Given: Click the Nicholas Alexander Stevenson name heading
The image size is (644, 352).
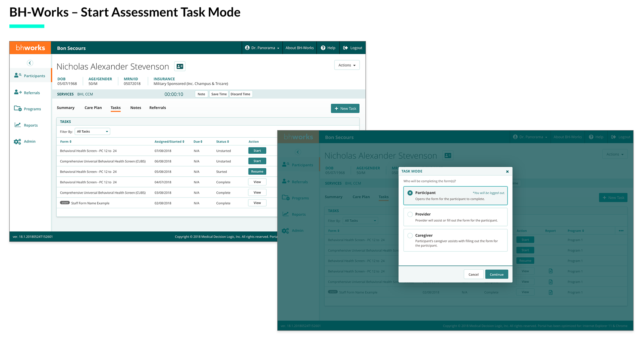Looking at the screenshot, I should pyautogui.click(x=113, y=67).
